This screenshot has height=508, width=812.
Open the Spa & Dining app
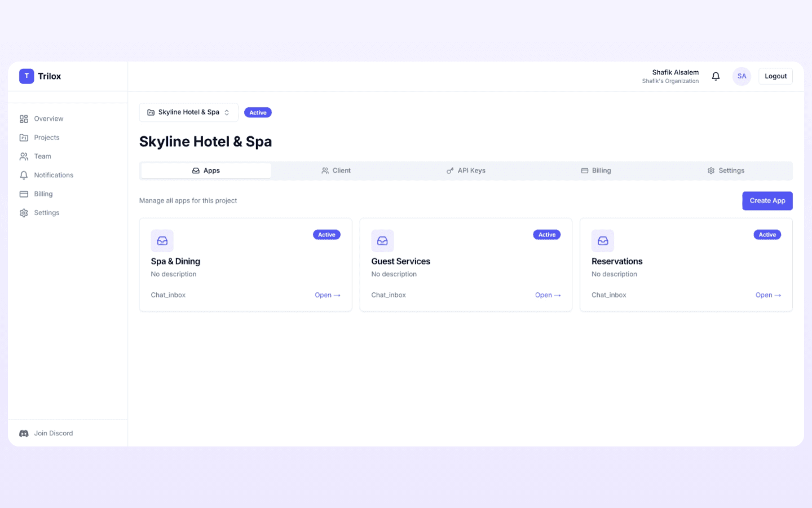coord(328,295)
